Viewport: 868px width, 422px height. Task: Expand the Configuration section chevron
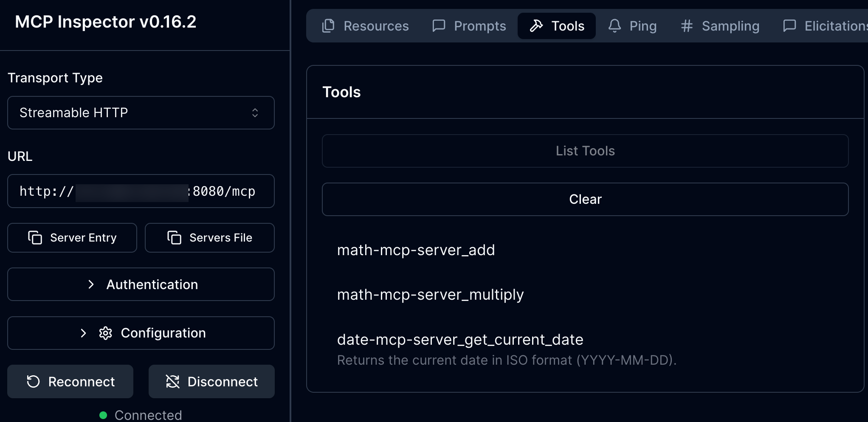click(84, 333)
